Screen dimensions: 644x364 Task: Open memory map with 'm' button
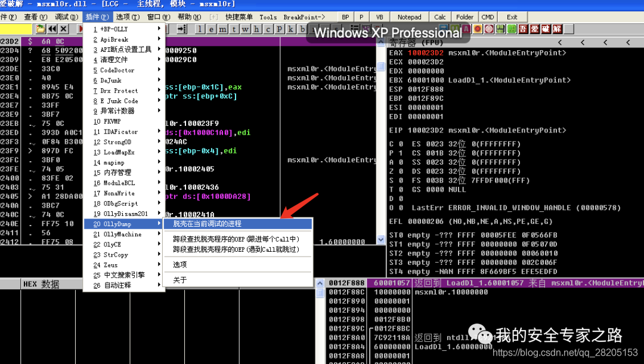(x=222, y=29)
